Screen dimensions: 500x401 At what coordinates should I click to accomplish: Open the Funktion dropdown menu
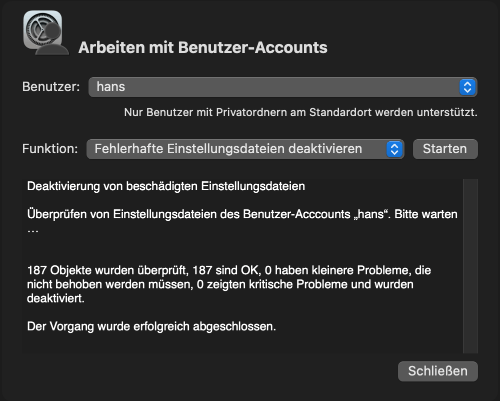point(245,149)
